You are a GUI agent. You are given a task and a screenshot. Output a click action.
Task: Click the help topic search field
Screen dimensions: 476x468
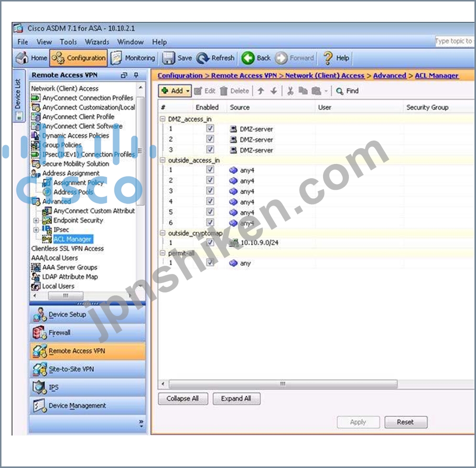point(454,41)
